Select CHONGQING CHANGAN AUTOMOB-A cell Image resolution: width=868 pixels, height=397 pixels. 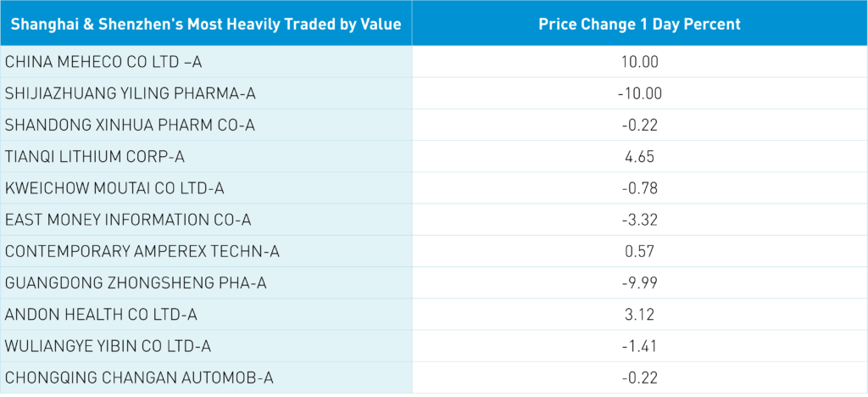pos(139,377)
